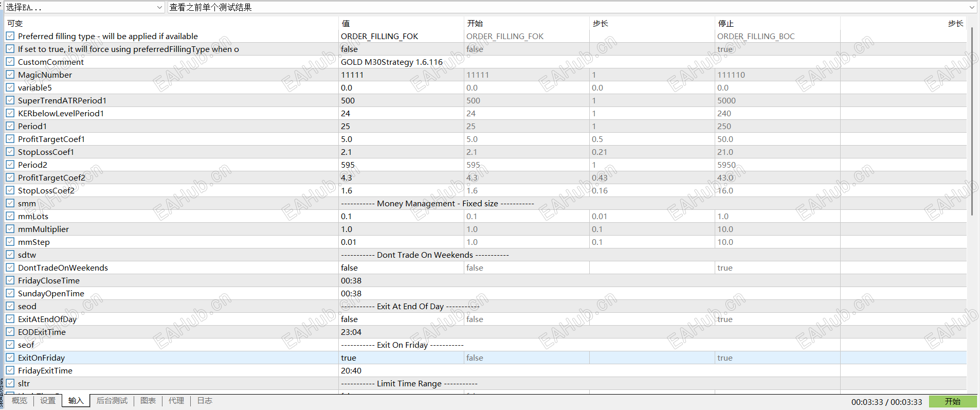Select the 输入 tab
The width and height of the screenshot is (980, 410).
tap(76, 401)
